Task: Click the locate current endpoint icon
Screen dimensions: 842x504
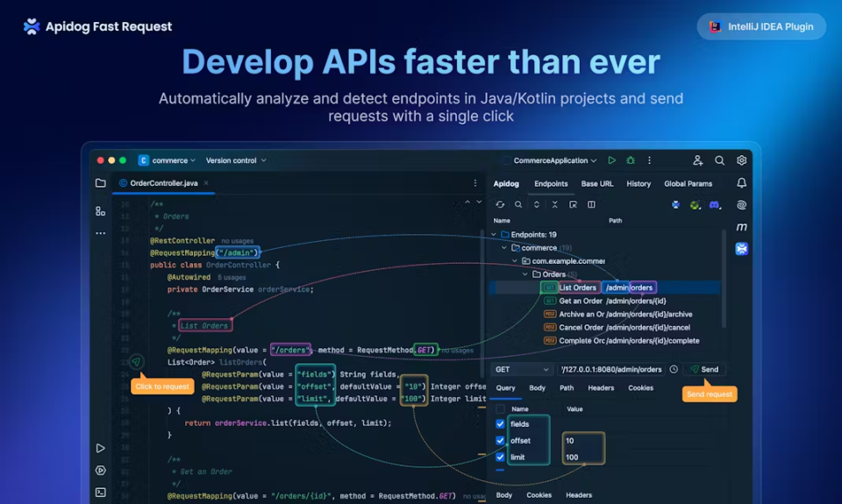Action: click(573, 204)
